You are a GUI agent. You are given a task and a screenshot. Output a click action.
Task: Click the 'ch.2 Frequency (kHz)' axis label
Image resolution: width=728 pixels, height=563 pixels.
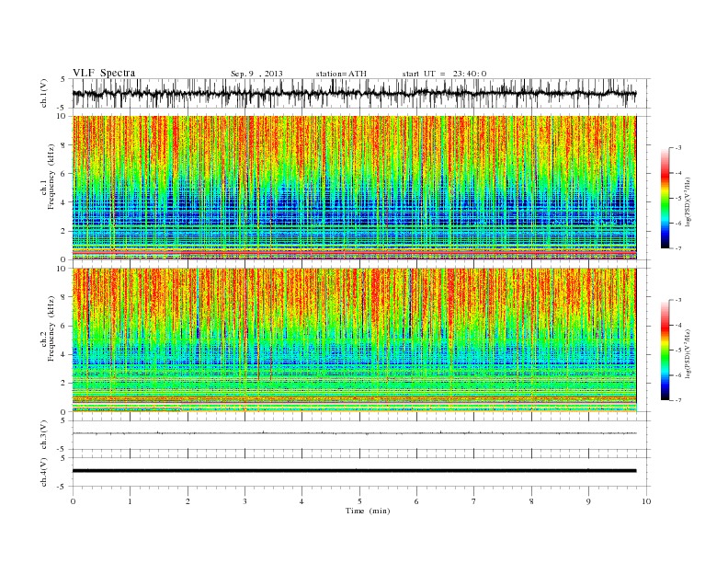(x=48, y=329)
